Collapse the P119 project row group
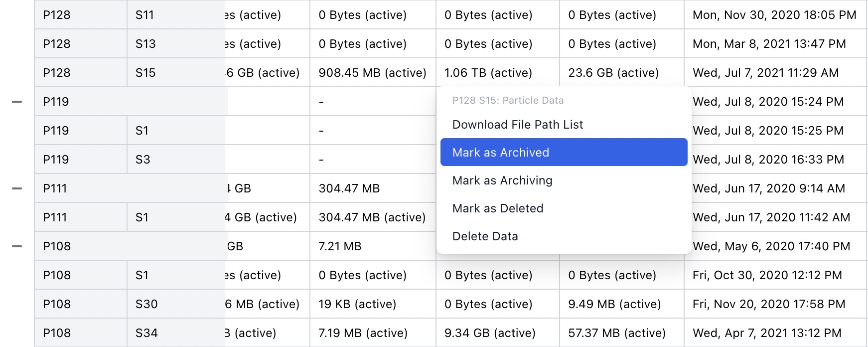 point(17,102)
